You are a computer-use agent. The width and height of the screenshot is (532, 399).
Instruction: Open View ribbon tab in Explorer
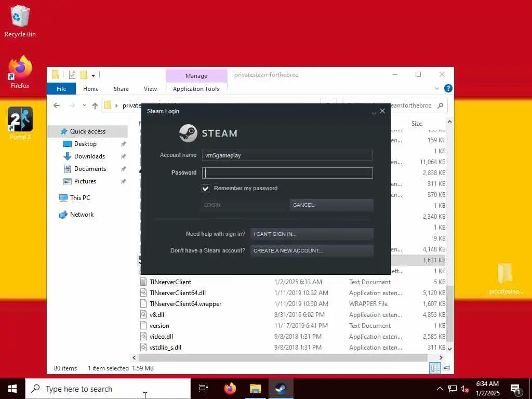click(150, 89)
